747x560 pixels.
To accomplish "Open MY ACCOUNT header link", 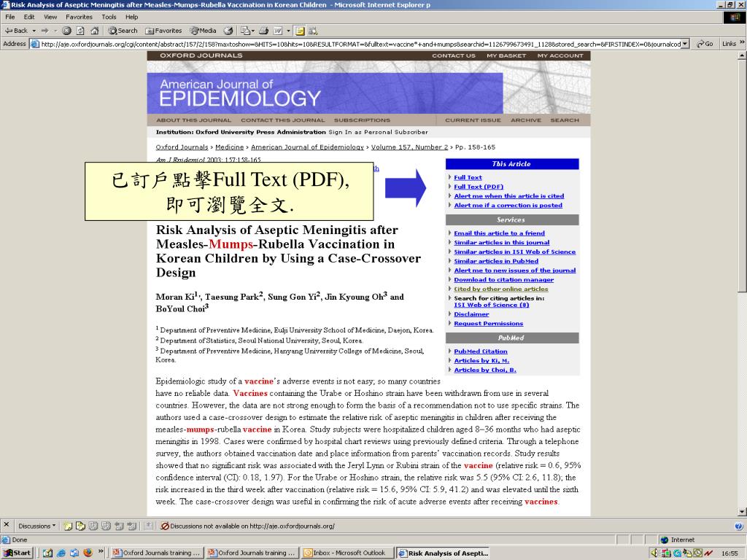I will (x=560, y=55).
